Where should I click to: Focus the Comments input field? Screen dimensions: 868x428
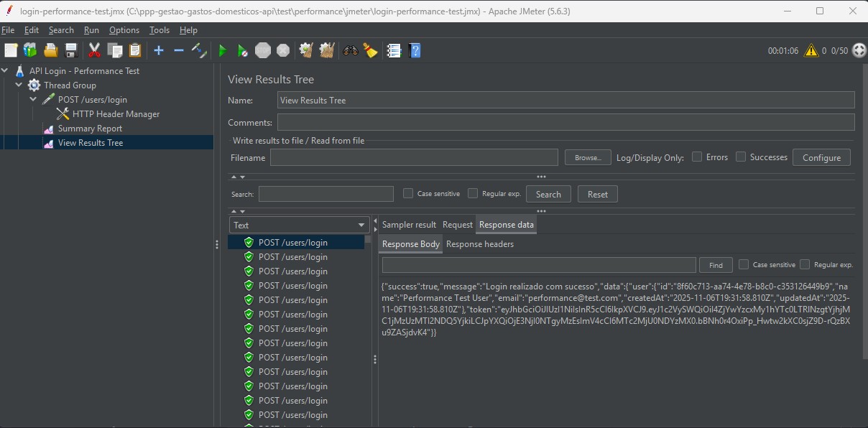(x=566, y=122)
